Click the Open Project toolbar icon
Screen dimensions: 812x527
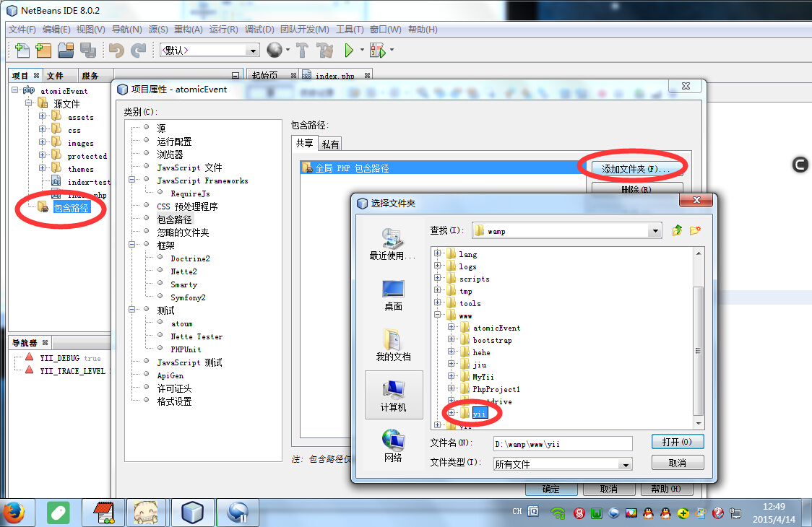pos(66,51)
